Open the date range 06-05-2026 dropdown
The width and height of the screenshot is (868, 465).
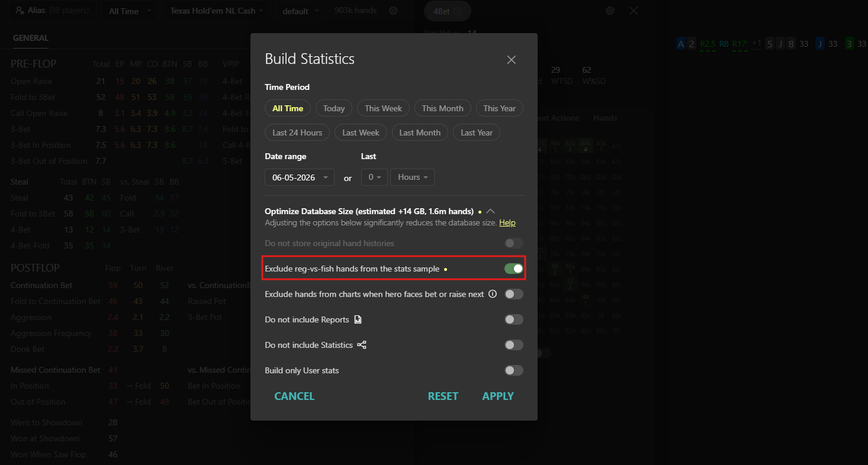pos(300,177)
